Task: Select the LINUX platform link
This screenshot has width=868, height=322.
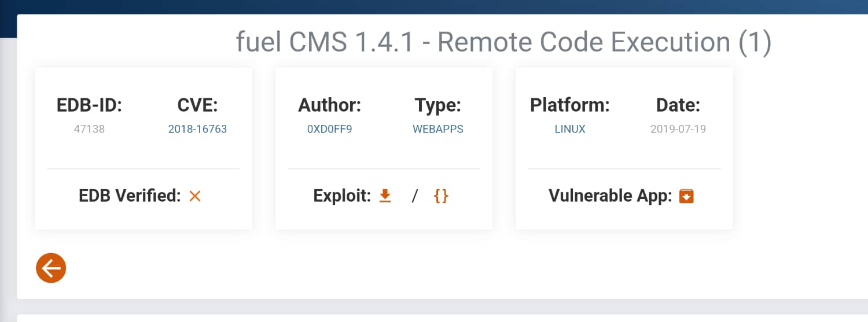Action: tap(569, 129)
